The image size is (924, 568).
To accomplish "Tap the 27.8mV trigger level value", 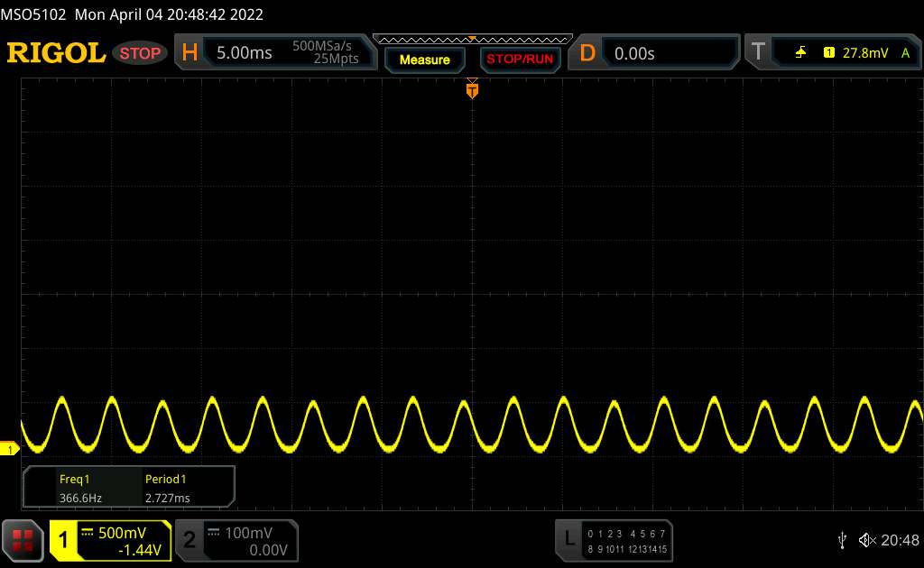I will pos(864,53).
